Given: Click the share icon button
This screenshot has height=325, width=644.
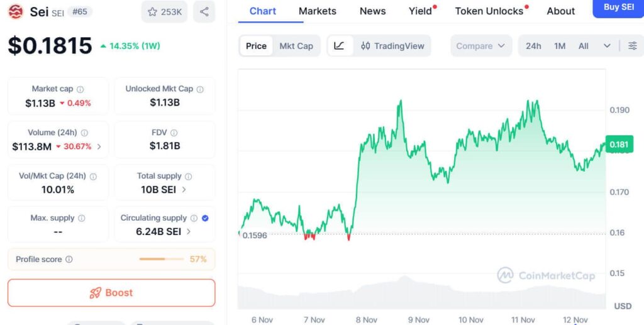Looking at the screenshot, I should tap(204, 12).
